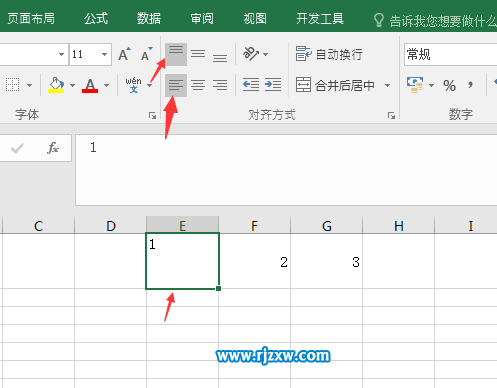Click inside the formula bar

click(x=286, y=170)
